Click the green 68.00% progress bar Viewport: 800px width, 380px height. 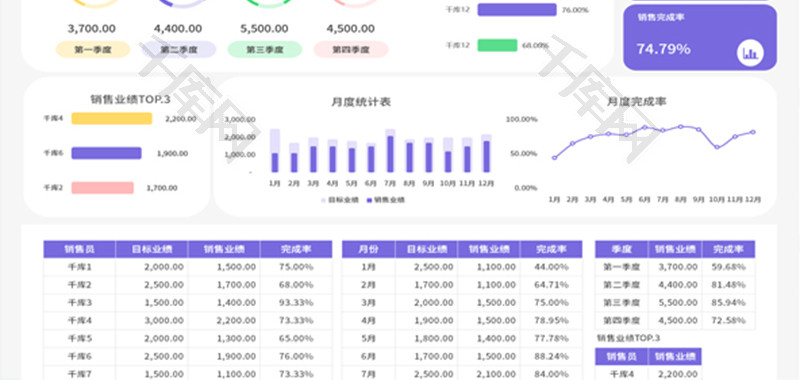(497, 45)
